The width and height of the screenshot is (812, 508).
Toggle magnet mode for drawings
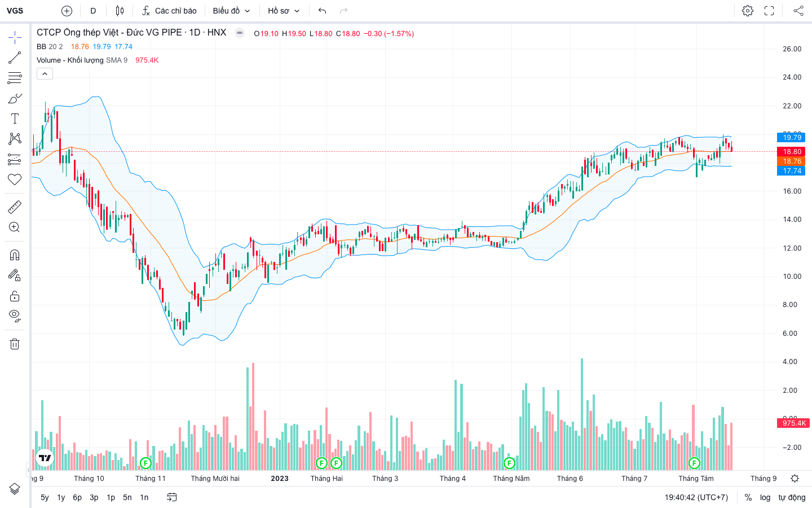point(15,255)
